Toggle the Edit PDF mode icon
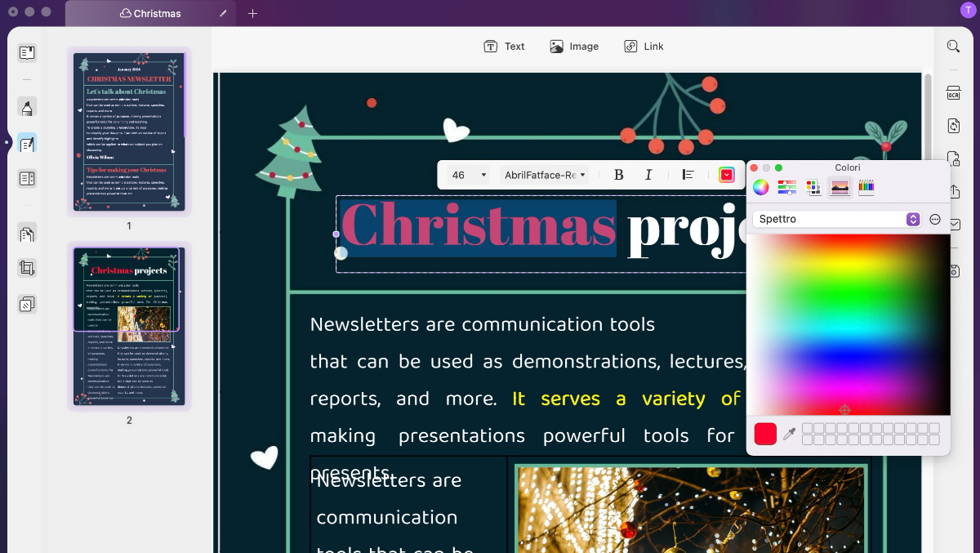 [27, 145]
